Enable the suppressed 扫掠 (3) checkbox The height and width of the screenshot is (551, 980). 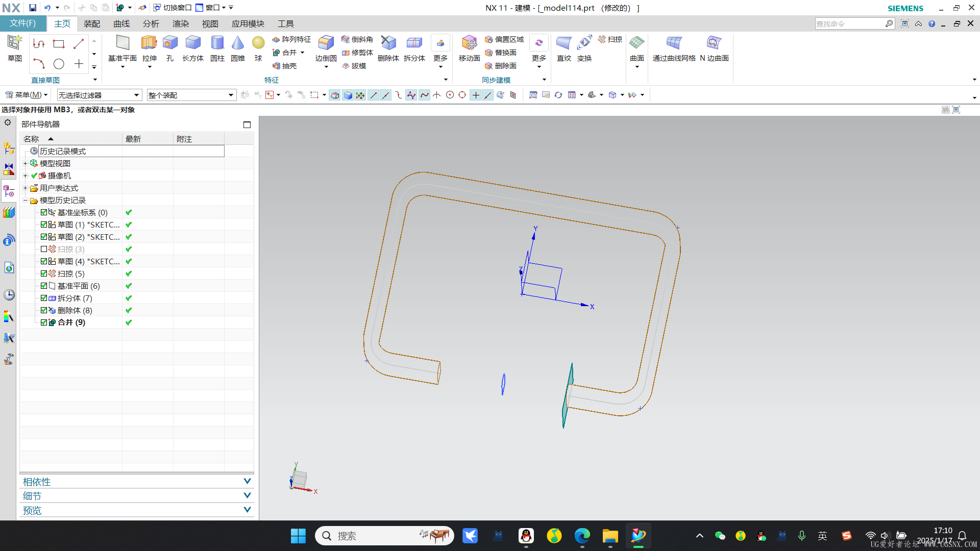point(44,249)
